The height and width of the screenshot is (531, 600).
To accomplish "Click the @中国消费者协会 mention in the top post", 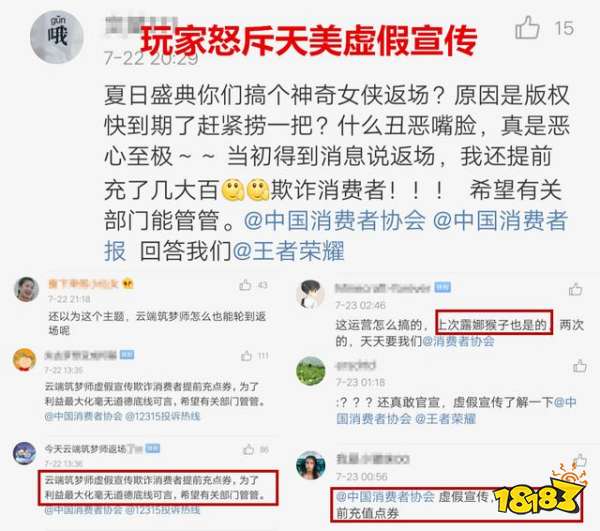I will 334,221.
